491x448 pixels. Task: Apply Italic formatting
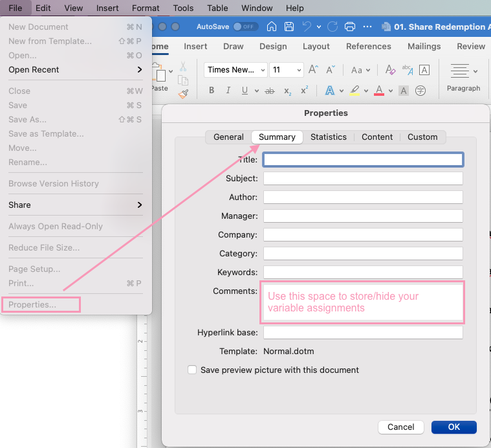[x=228, y=91]
